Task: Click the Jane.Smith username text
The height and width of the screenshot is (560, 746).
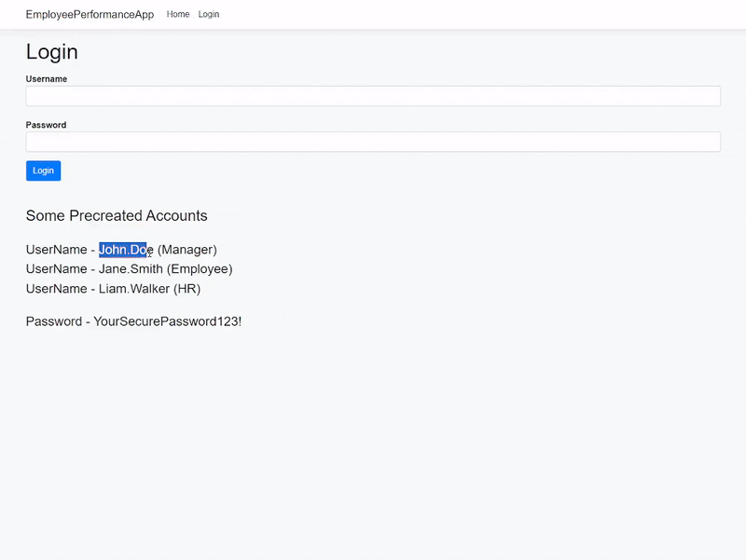Action: (x=131, y=269)
